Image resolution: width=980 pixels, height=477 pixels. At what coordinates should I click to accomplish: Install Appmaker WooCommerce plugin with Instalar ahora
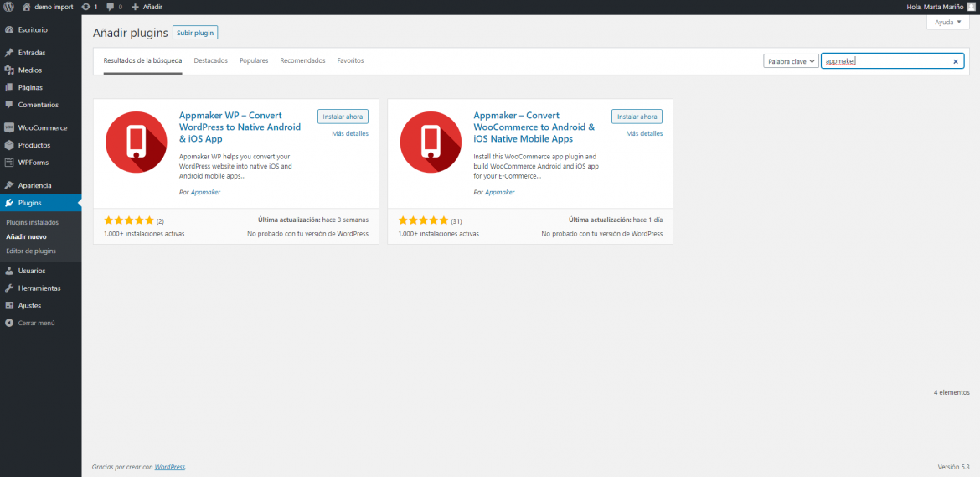[637, 117]
